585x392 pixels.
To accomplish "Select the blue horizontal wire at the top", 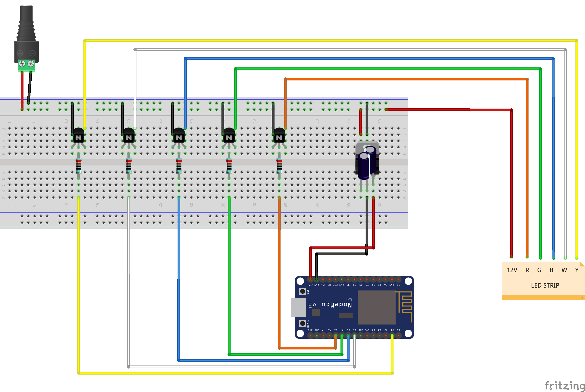I will [369, 59].
